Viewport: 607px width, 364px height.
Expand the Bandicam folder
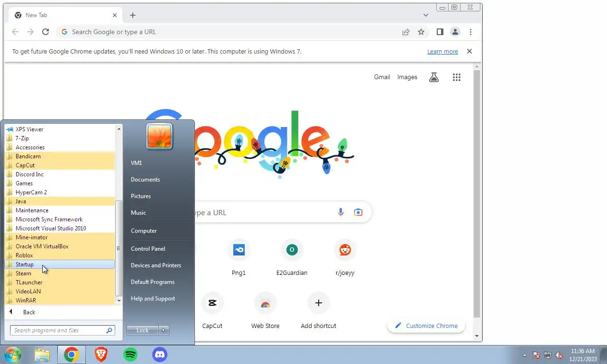pyautogui.click(x=60, y=156)
